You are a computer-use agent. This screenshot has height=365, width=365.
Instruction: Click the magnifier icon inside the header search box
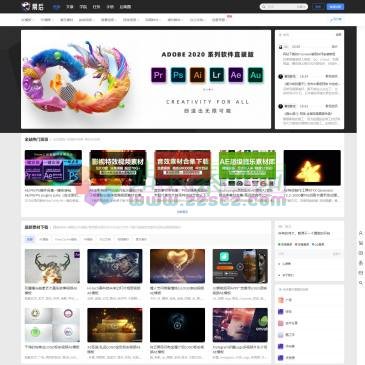click(264, 7)
